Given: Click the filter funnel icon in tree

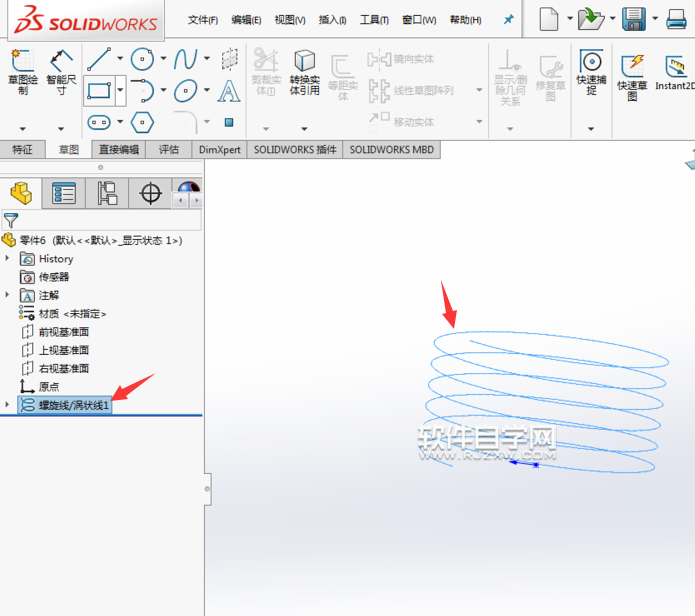Looking at the screenshot, I should click(x=11, y=220).
